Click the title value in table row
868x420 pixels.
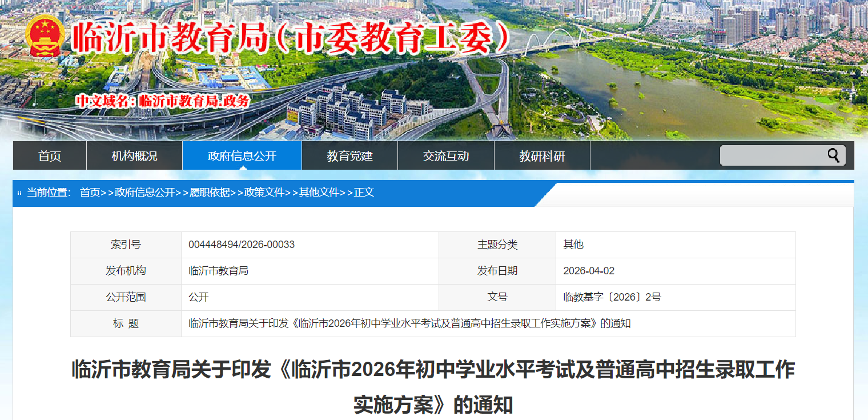[x=409, y=323]
